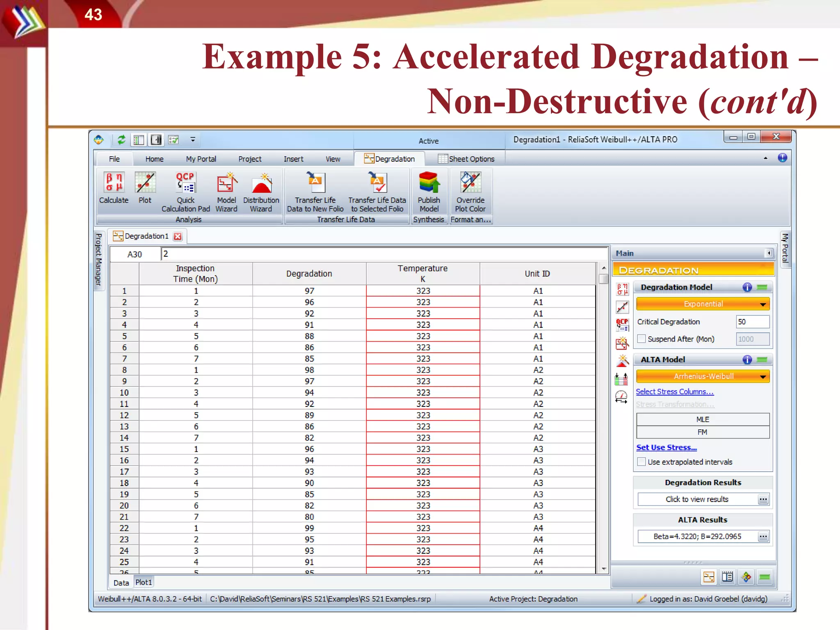
Task: Open the Project ribbon tab
Action: [x=250, y=159]
